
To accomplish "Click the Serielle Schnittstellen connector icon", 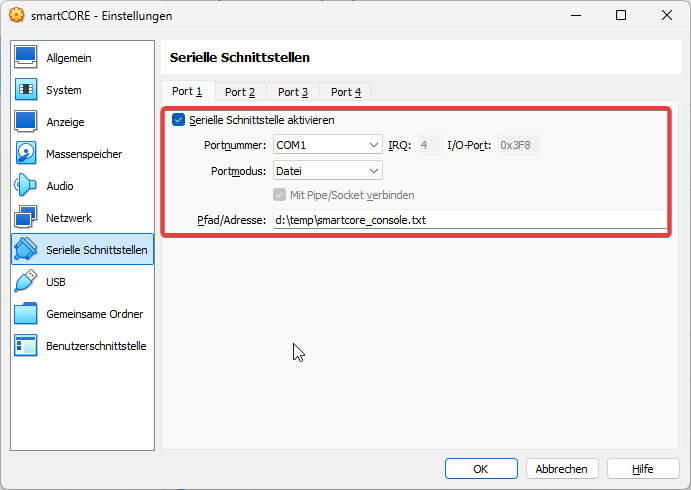I will tap(26, 249).
